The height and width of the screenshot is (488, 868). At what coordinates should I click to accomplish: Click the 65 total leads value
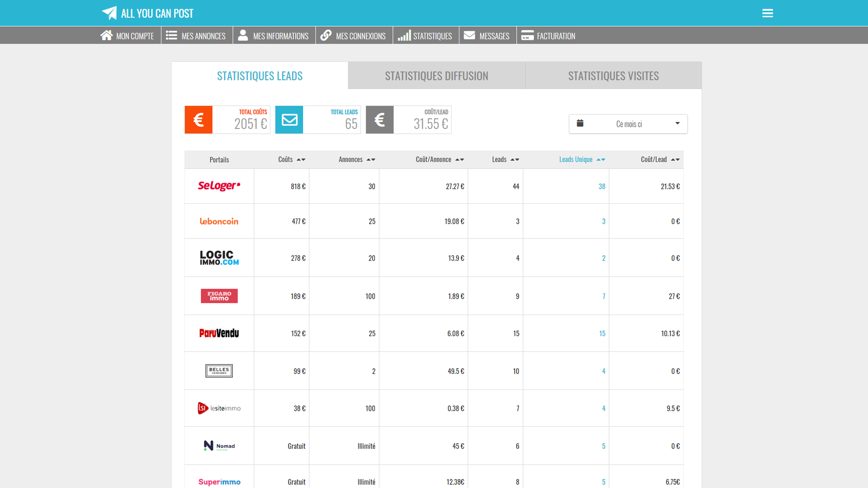pyautogui.click(x=351, y=124)
